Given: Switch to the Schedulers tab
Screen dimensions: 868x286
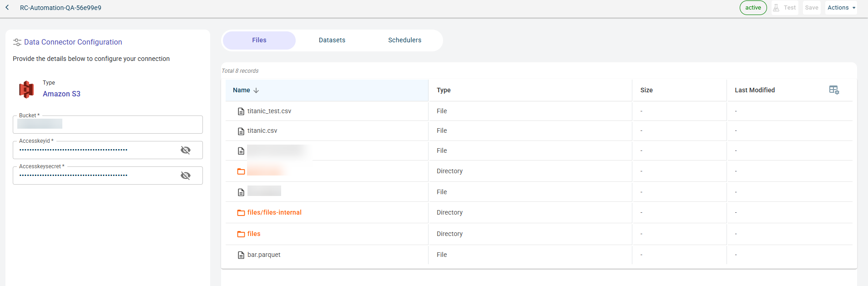Looking at the screenshot, I should click(404, 40).
